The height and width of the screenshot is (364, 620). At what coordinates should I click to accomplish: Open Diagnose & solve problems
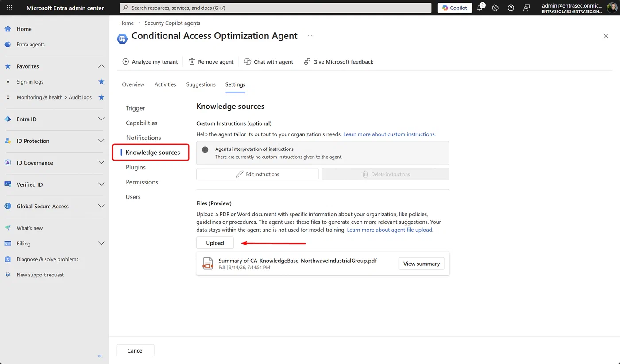pos(47,259)
